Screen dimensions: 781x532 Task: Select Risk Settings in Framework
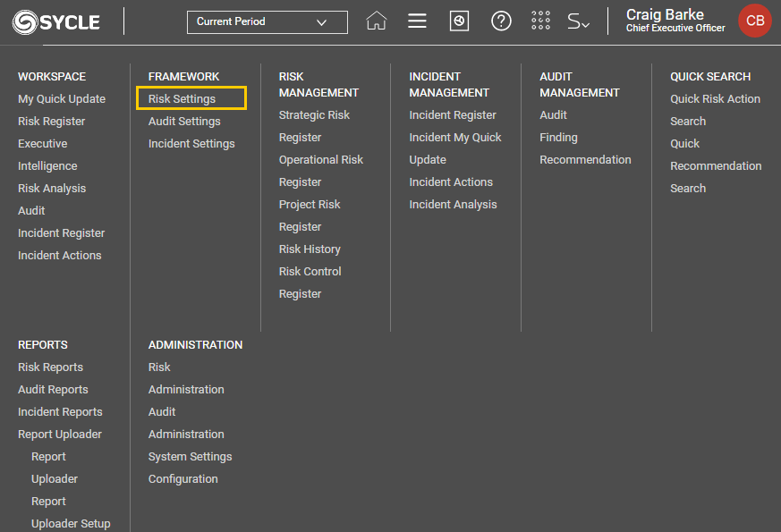pyautogui.click(x=191, y=98)
